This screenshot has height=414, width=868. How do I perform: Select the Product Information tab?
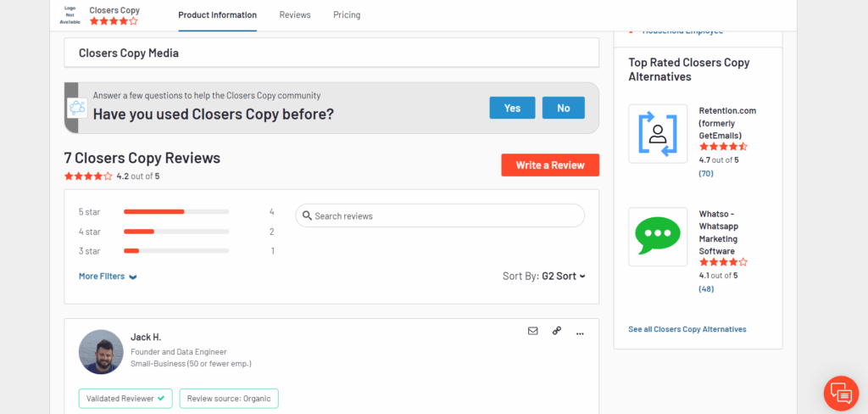click(x=218, y=15)
